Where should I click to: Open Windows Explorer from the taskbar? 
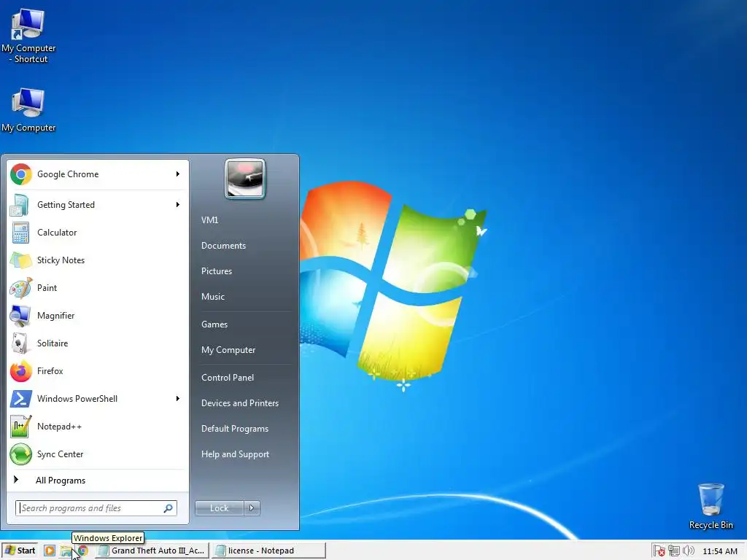[x=66, y=551]
